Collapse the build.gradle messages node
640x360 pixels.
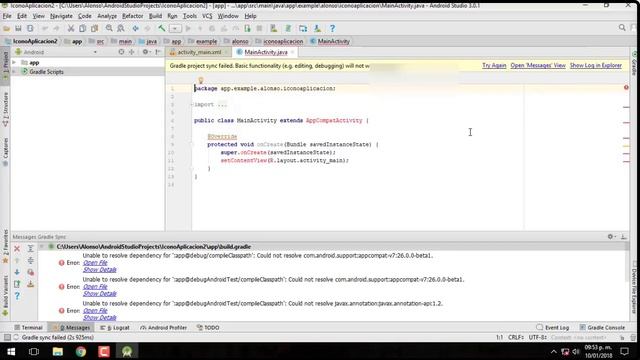pos(42,247)
